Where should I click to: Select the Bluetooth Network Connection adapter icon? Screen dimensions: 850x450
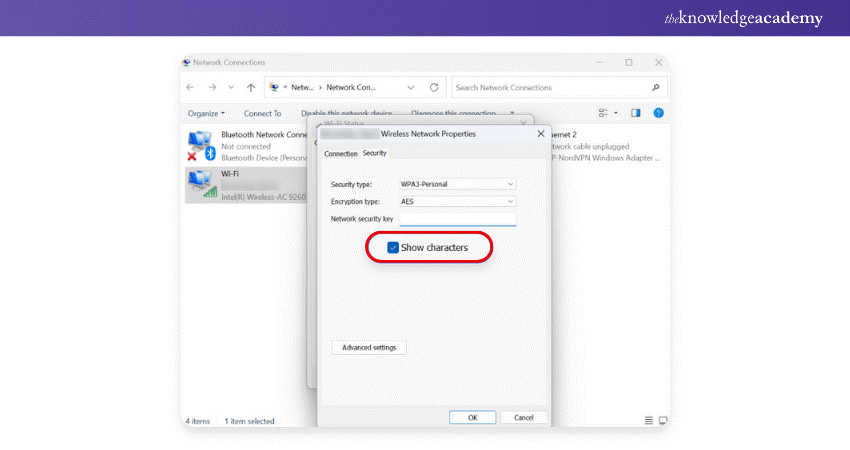click(200, 145)
